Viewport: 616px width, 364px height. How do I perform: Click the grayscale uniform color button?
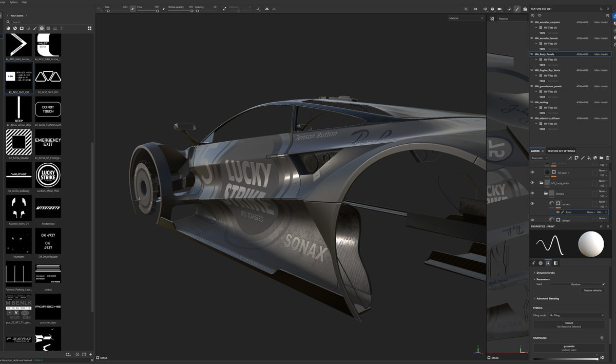pyautogui.click(x=569, y=348)
